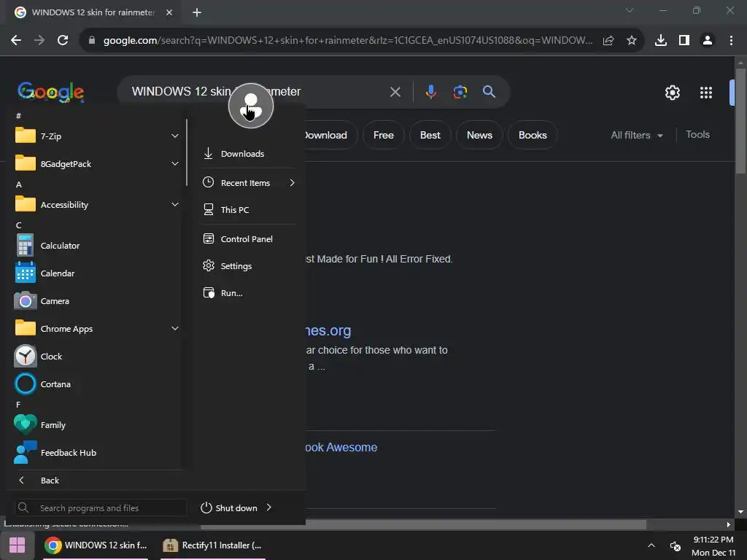The image size is (747, 560).
Task: Bookmark this page with the star icon
Action: coord(632,41)
